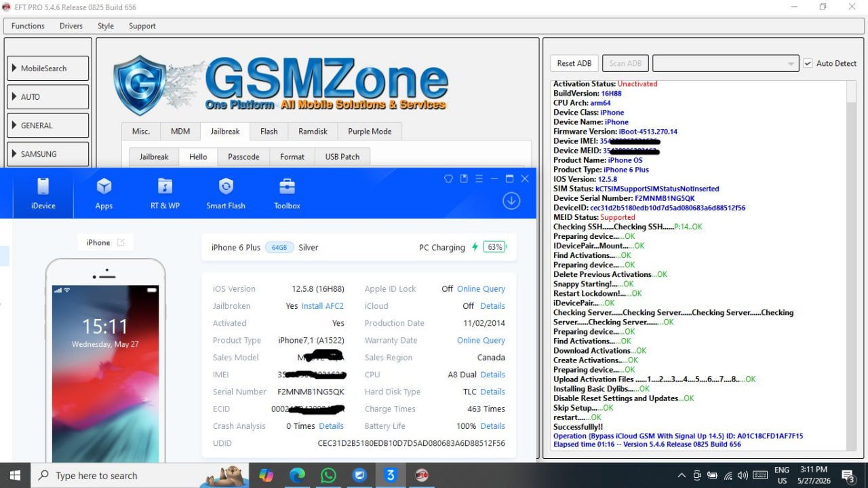Switch to the Flash tab

(x=269, y=132)
